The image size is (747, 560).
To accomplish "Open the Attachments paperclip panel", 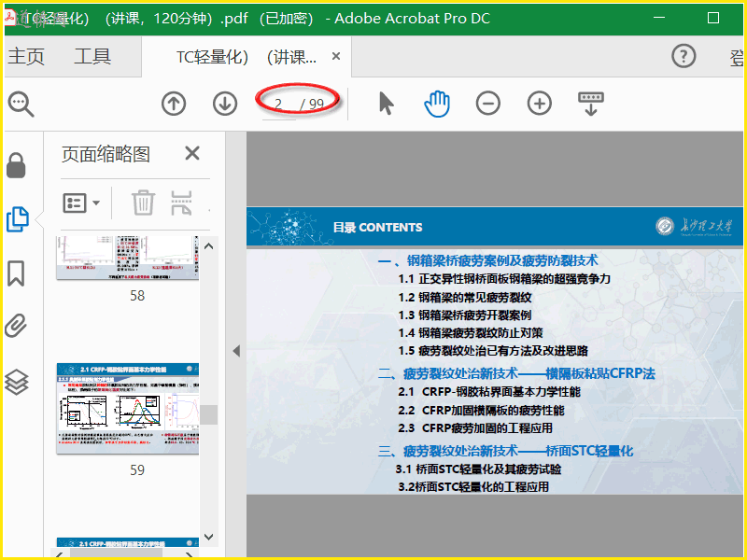I will (16, 326).
